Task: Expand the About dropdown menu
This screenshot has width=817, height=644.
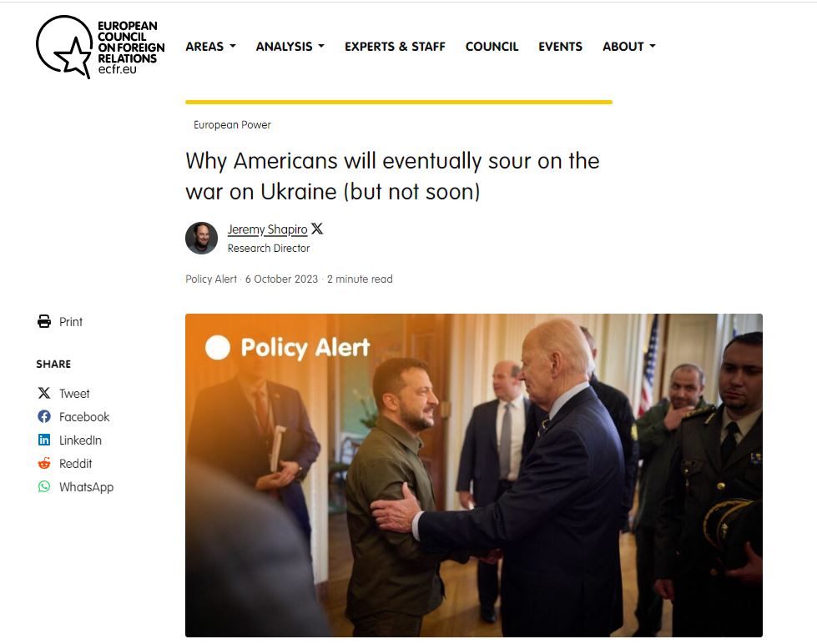Action: coord(629,47)
